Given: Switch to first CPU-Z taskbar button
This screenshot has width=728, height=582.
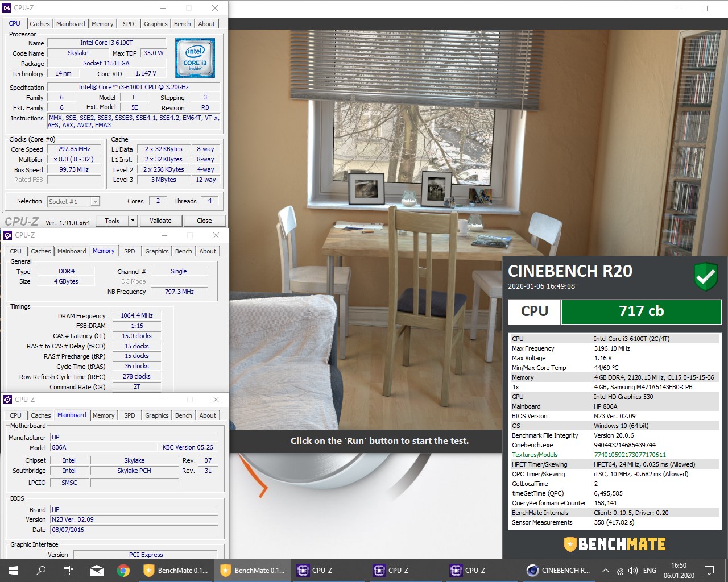Looking at the screenshot, I should pos(328,571).
